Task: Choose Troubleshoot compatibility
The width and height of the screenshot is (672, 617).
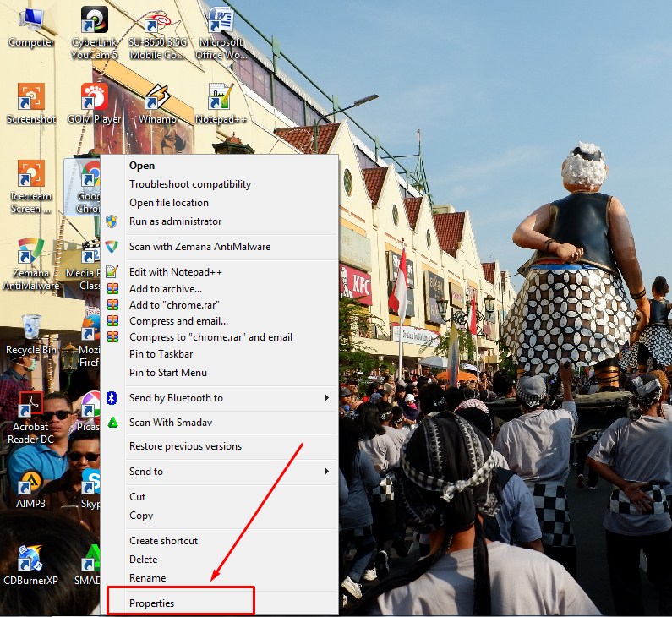Action: click(x=219, y=184)
